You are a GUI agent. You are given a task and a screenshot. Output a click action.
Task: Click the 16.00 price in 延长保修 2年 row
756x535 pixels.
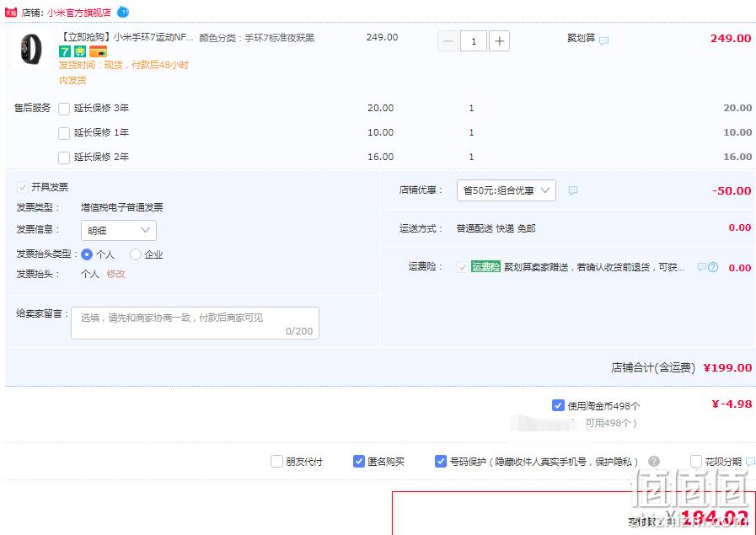click(380, 157)
